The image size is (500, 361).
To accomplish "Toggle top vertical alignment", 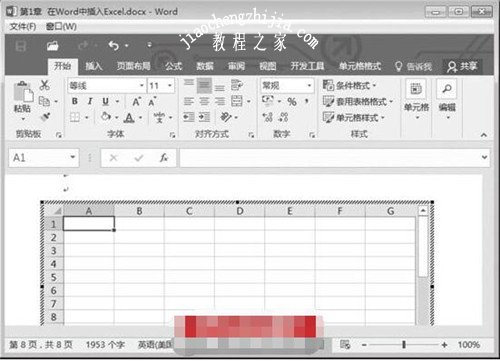I will point(189,84).
